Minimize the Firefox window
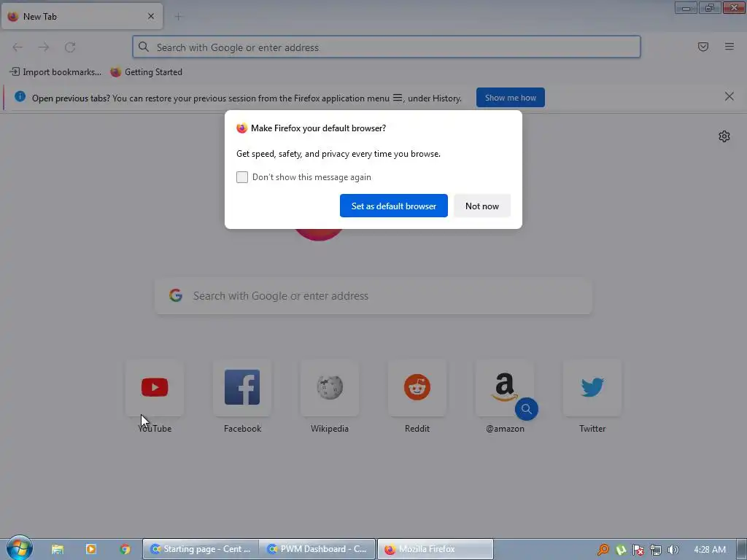Image resolution: width=747 pixels, height=560 pixels. coord(686,8)
